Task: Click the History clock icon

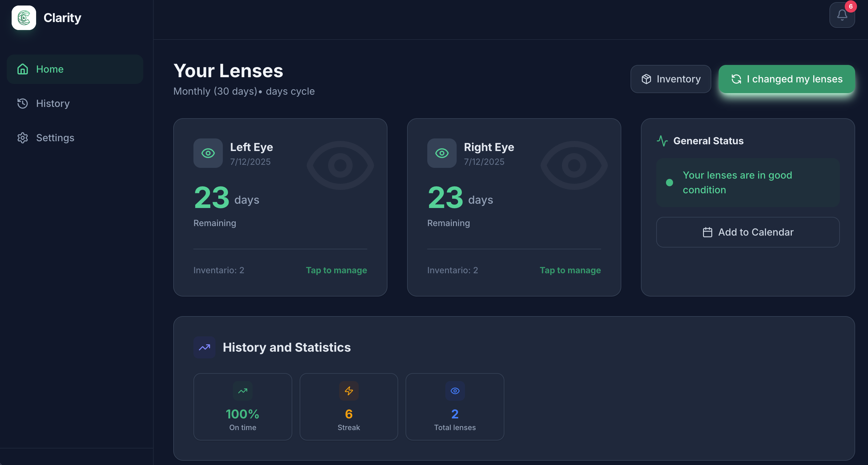Action: pos(22,104)
